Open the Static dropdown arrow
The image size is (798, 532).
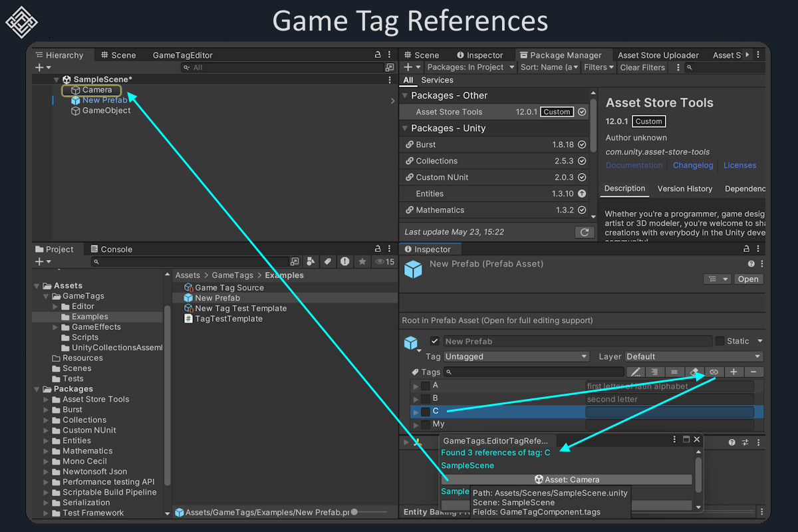[x=759, y=341]
